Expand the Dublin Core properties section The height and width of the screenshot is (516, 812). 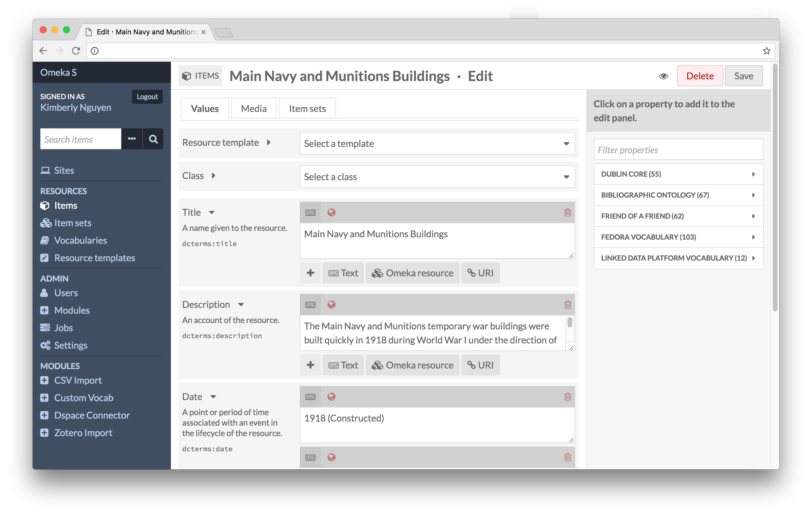pyautogui.click(x=677, y=173)
